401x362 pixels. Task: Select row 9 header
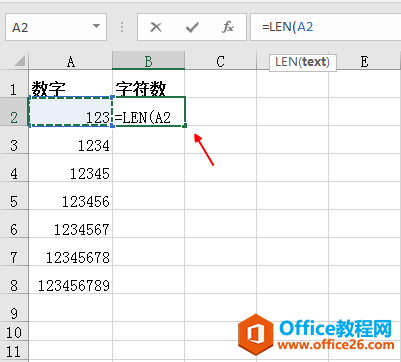(x=14, y=308)
